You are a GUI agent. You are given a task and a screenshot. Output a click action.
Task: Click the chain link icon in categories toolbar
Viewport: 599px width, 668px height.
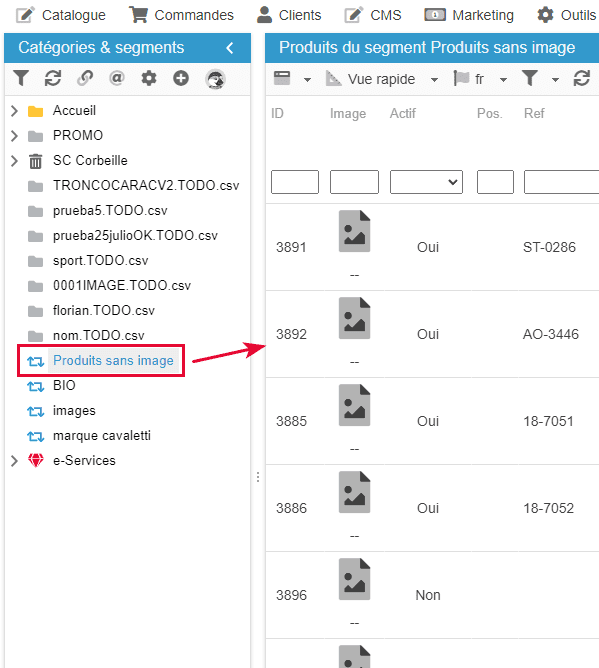point(85,78)
